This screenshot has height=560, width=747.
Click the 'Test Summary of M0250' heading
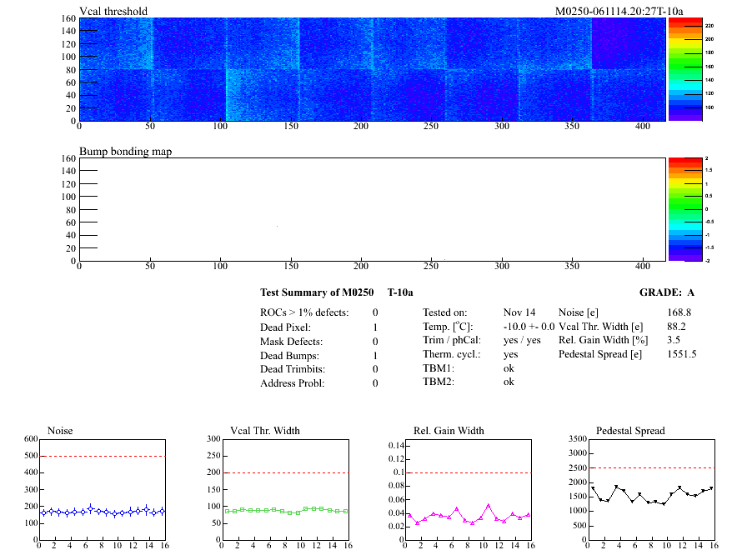(317, 292)
